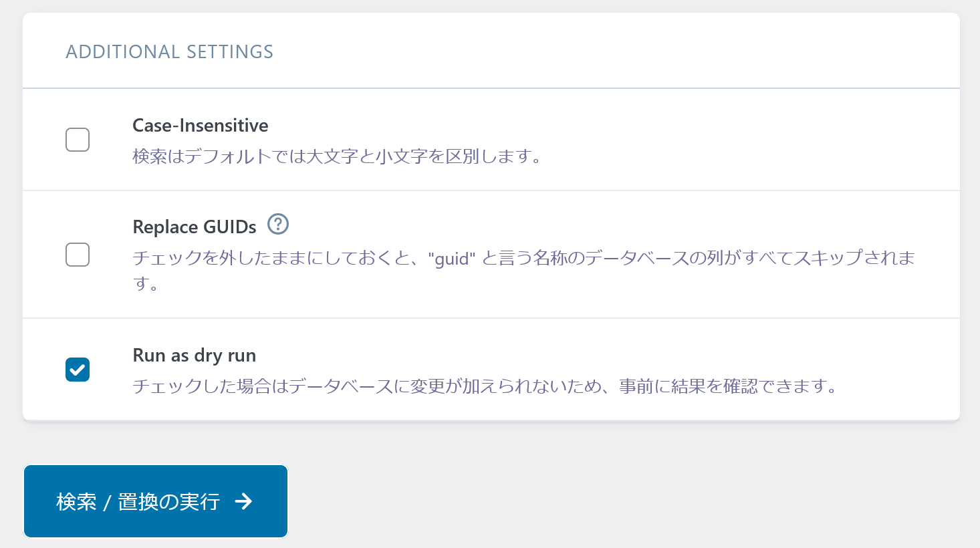Click the 置換の実行 text on the blue button
The width and height of the screenshot is (980, 548).
[x=169, y=502]
